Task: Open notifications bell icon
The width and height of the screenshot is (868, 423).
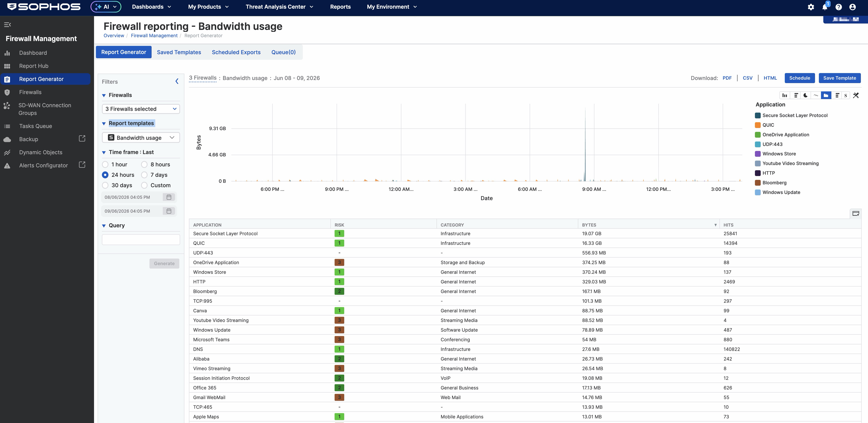Action: pos(824,7)
